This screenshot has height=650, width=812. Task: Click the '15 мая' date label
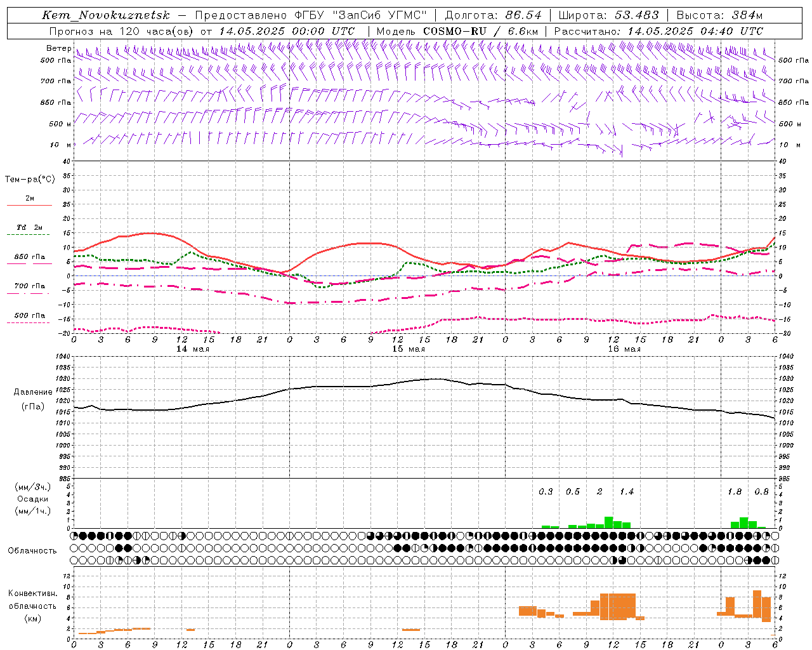click(x=409, y=349)
